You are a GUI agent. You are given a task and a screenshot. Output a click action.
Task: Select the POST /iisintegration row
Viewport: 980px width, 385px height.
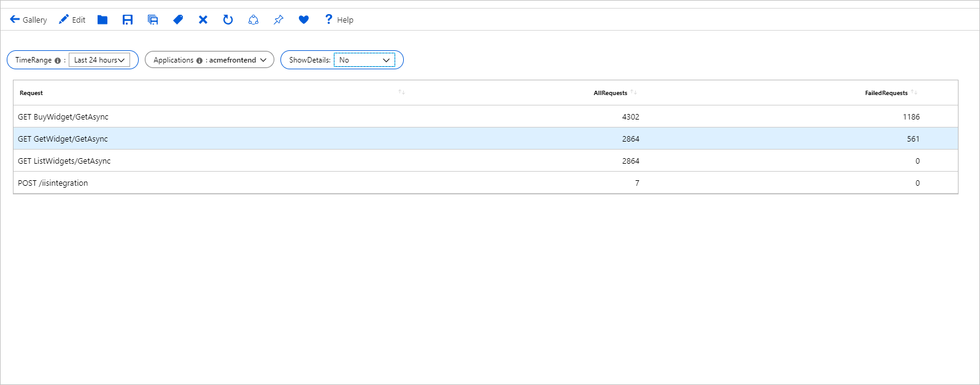pos(485,183)
